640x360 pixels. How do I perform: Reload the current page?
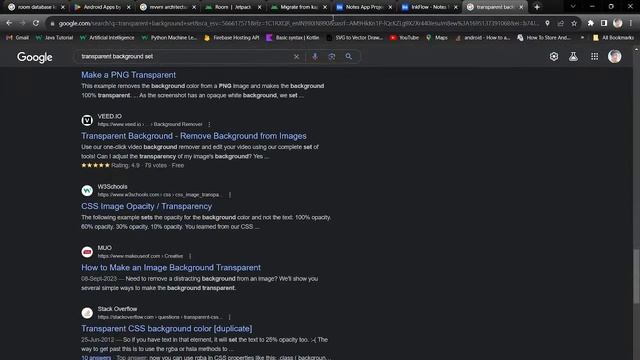[36, 23]
